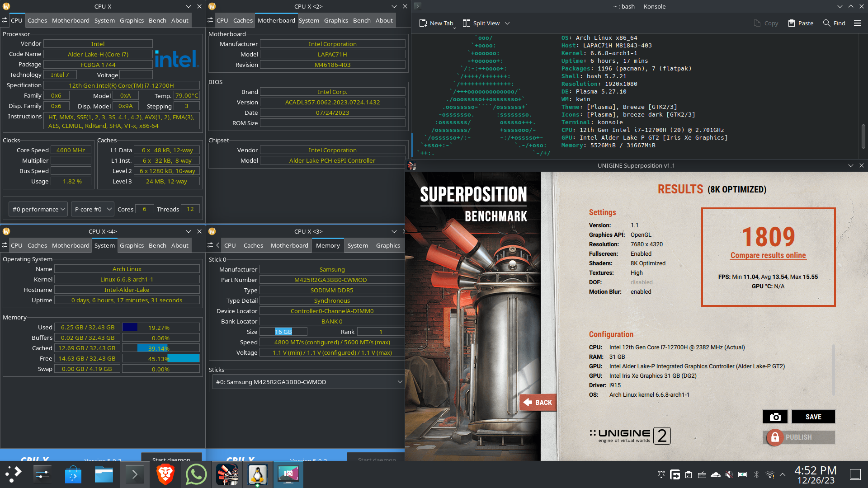Click the battery charging tray icon
This screenshot has width=868, height=488.
(x=742, y=474)
